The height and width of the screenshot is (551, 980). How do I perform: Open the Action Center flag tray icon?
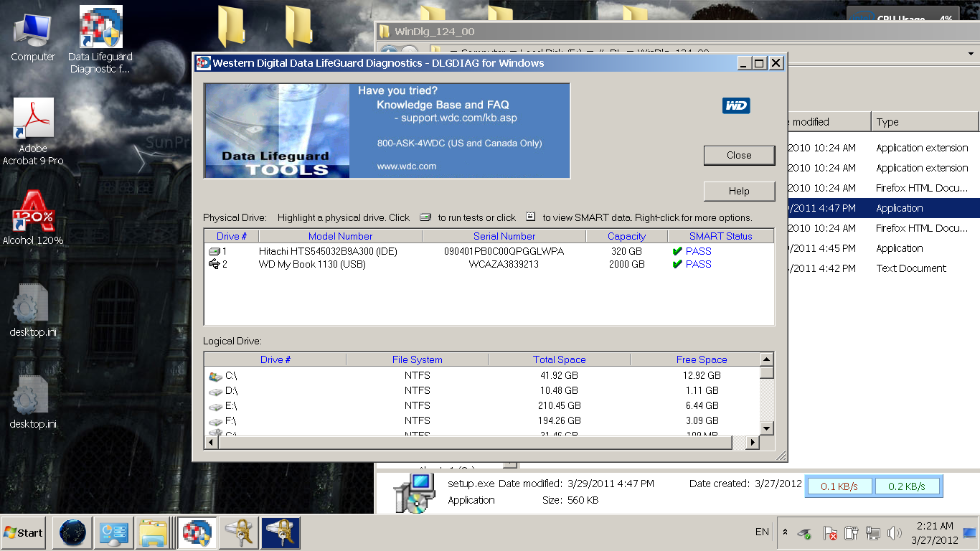point(830,533)
